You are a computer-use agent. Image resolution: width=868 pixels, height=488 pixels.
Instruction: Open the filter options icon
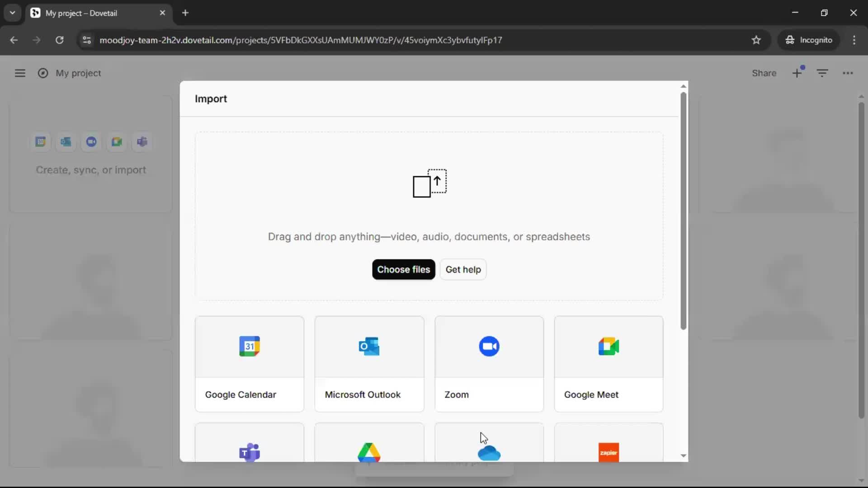[822, 73]
